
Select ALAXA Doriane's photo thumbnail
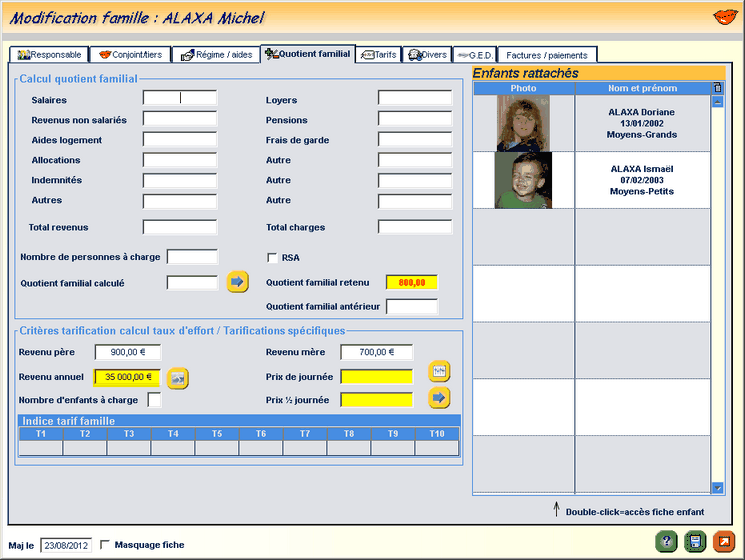(523, 123)
